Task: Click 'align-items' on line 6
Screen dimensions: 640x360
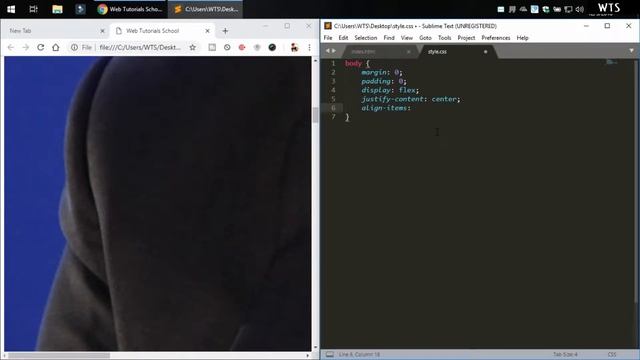Action: click(384, 108)
